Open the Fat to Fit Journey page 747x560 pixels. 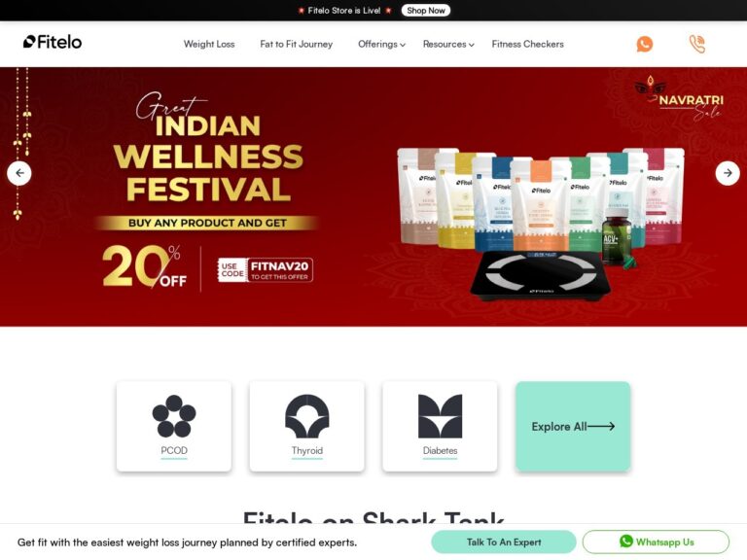coord(297,44)
